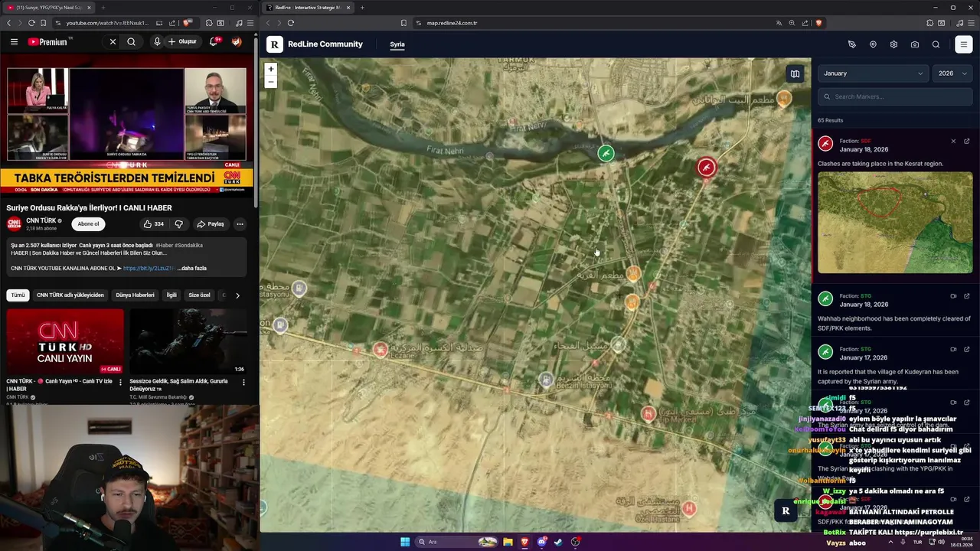980x551 pixels.
Task: Play video for Kudeyran village report
Action: pyautogui.click(x=953, y=349)
